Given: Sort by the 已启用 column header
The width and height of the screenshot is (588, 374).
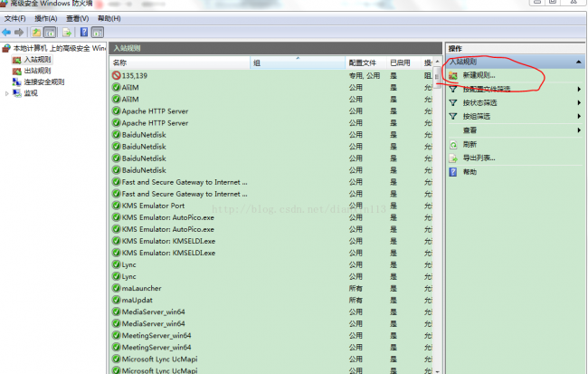Looking at the screenshot, I should (x=403, y=62).
